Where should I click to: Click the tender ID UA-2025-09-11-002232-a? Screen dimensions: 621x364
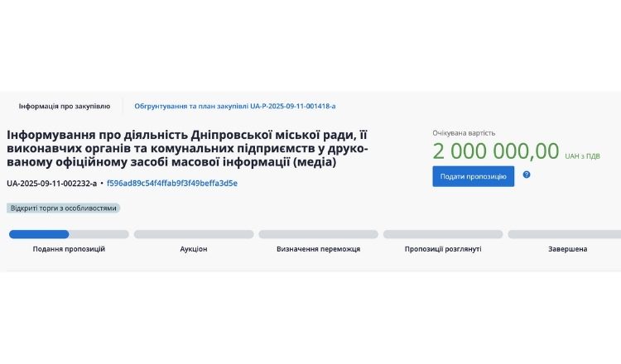(x=51, y=183)
